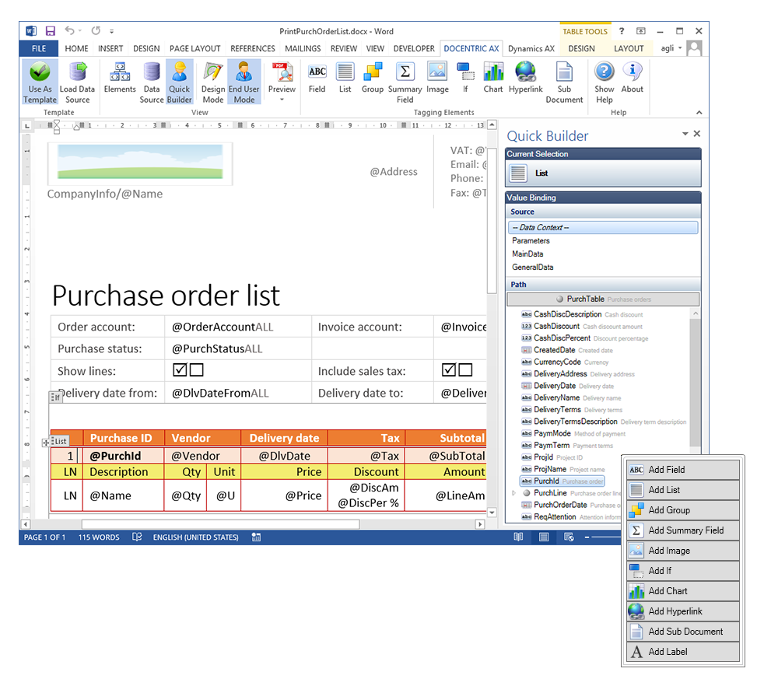Choose Add Label in popup menu
Image resolution: width=778 pixels, height=700 pixels.
tap(683, 652)
